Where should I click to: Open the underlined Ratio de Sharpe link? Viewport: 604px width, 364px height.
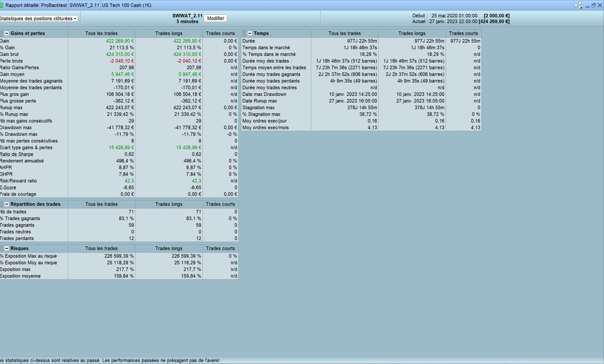point(17,154)
